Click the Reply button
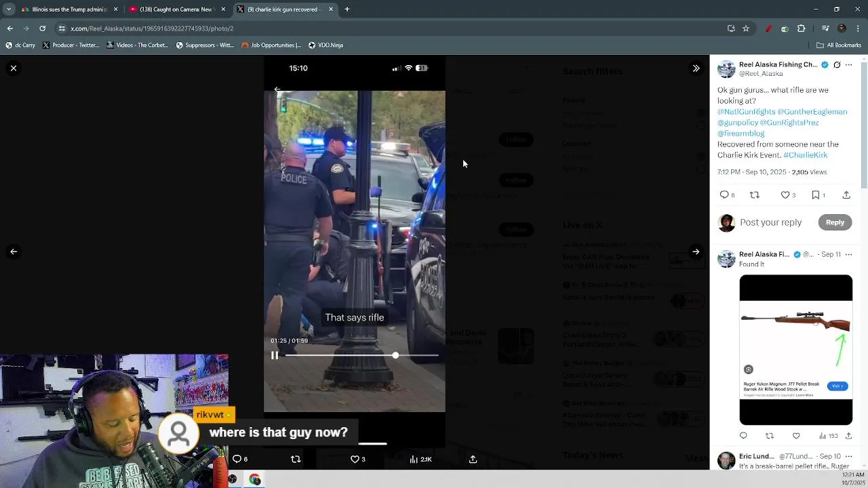Viewport: 868px width, 488px height. click(x=835, y=222)
